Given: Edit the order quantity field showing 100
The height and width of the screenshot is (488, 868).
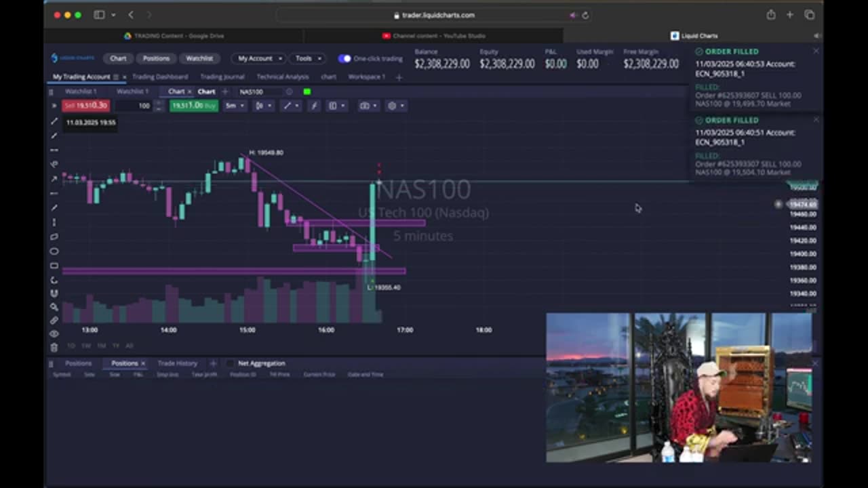Looking at the screenshot, I should click(135, 106).
